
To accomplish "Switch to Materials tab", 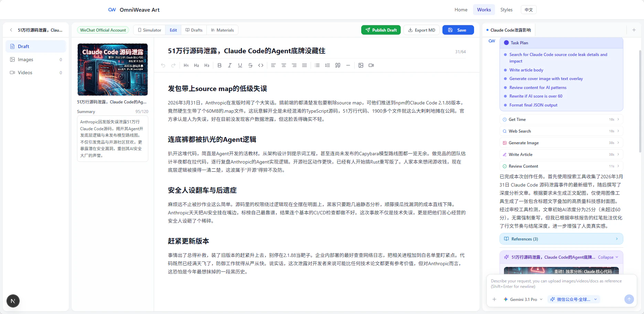I will pos(222,30).
